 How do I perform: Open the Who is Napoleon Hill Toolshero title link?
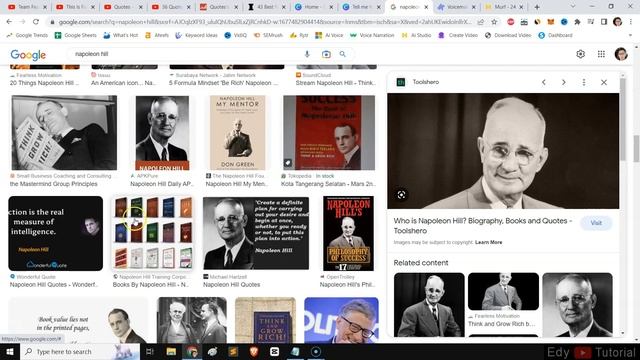482,226
